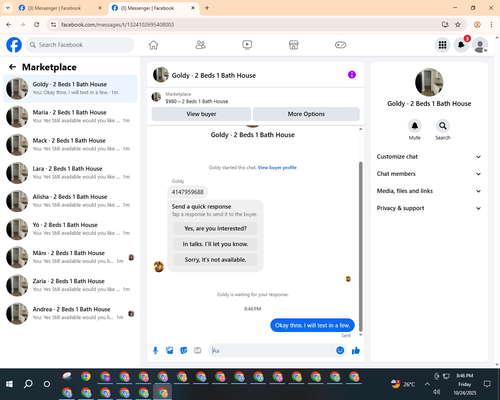The width and height of the screenshot is (500, 400).
Task: Open the volume speaker tray icon
Action: 437,392
